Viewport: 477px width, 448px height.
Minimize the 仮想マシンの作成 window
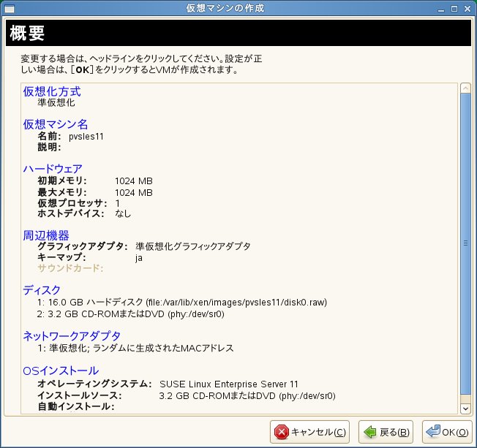(x=442, y=9)
